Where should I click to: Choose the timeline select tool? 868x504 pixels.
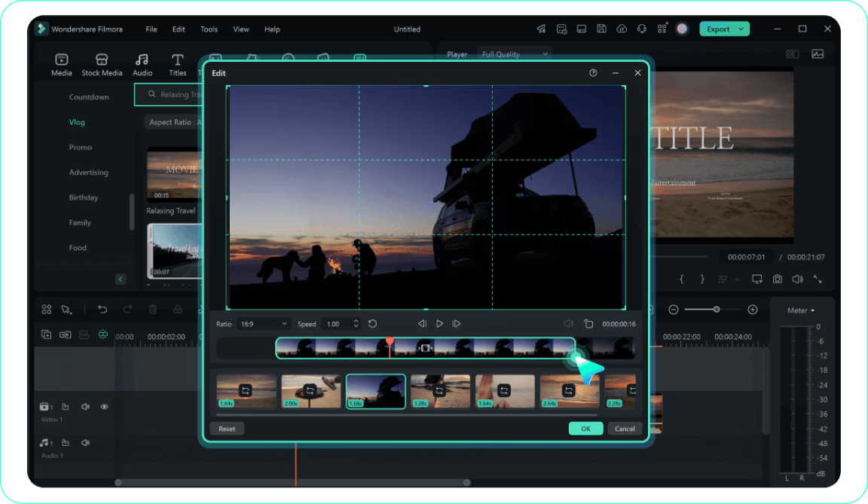(x=67, y=310)
